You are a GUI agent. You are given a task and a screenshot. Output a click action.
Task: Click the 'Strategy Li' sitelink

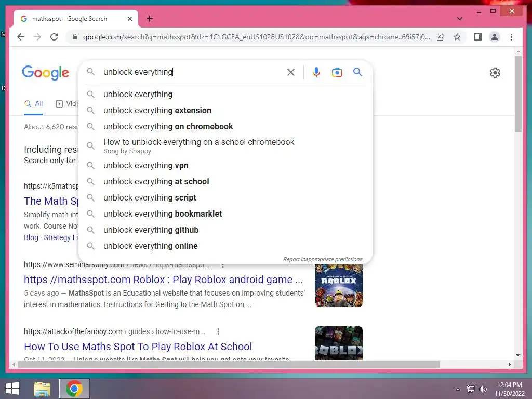click(x=61, y=237)
